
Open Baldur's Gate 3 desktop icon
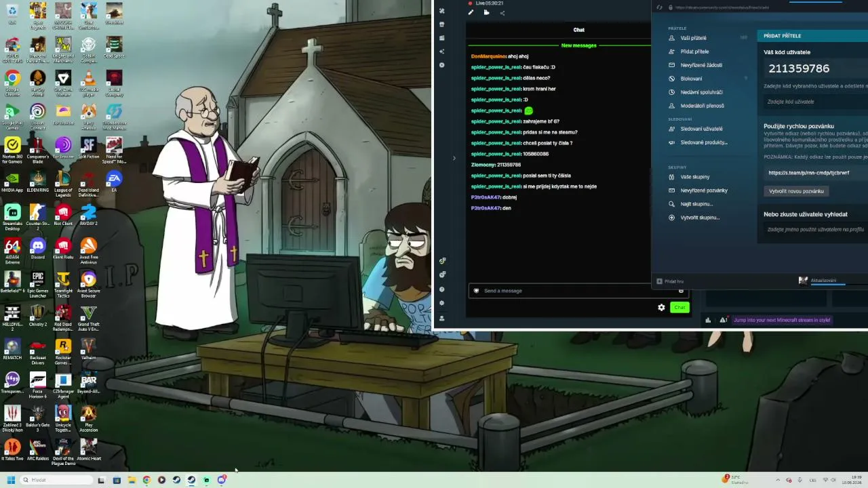click(38, 419)
